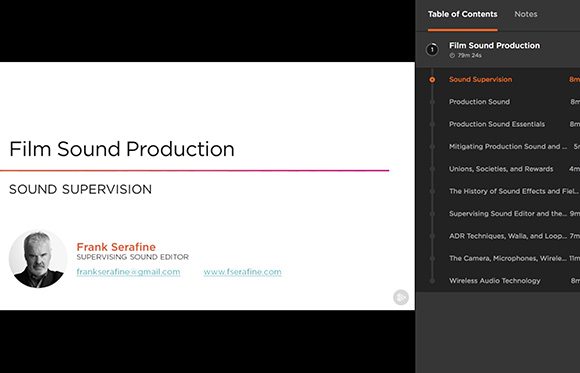This screenshot has width=580, height=373.
Task: Open the Notes tab
Action: pos(526,14)
